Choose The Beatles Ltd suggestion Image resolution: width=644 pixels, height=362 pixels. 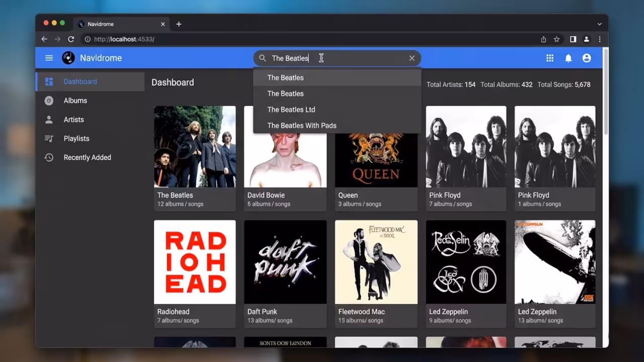coord(337,110)
